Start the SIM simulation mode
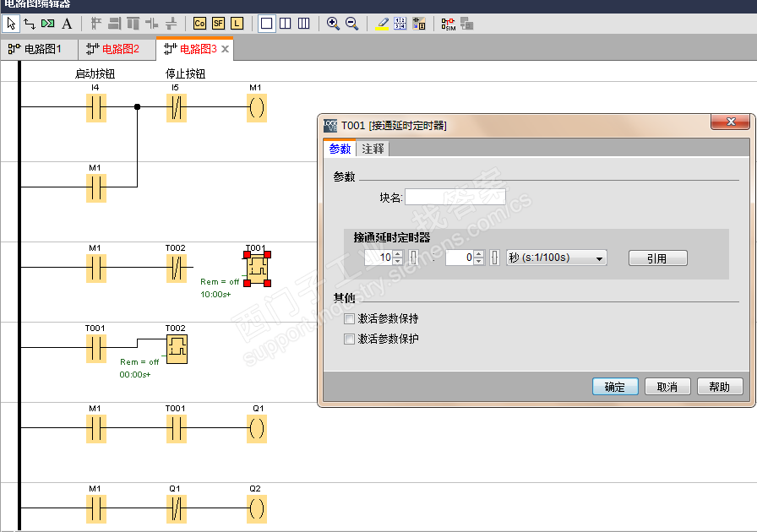 (449, 24)
